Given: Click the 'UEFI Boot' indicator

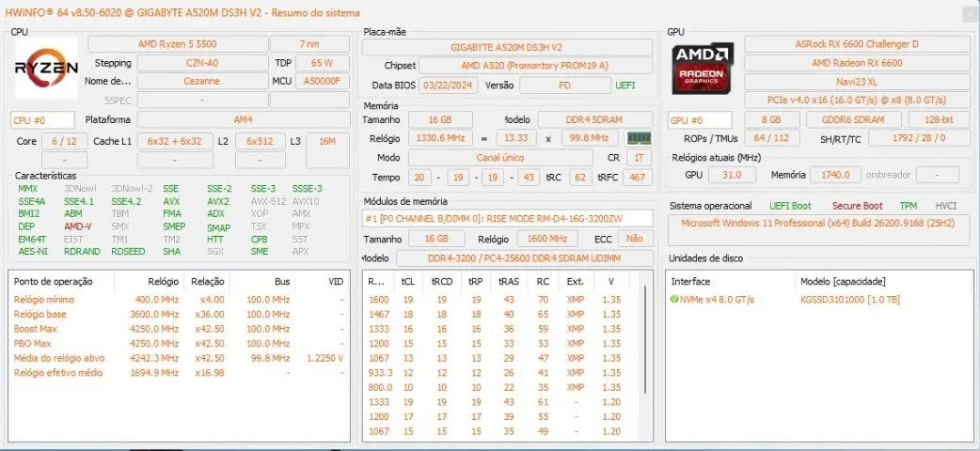Looking at the screenshot, I should [791, 206].
